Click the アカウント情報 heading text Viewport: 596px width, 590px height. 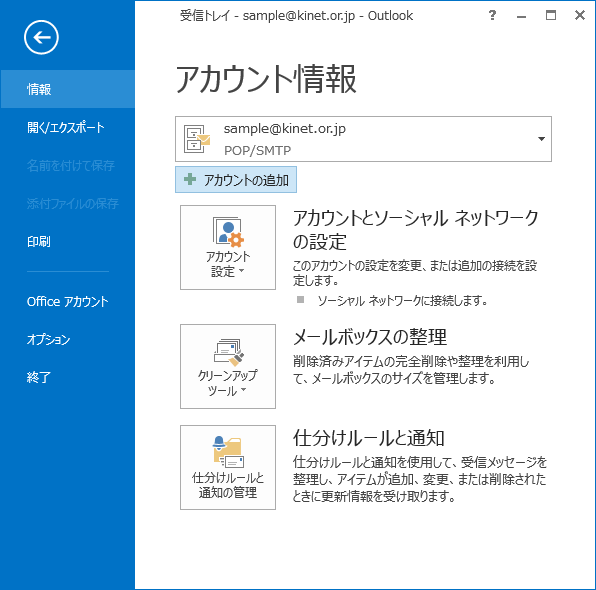pyautogui.click(x=266, y=79)
